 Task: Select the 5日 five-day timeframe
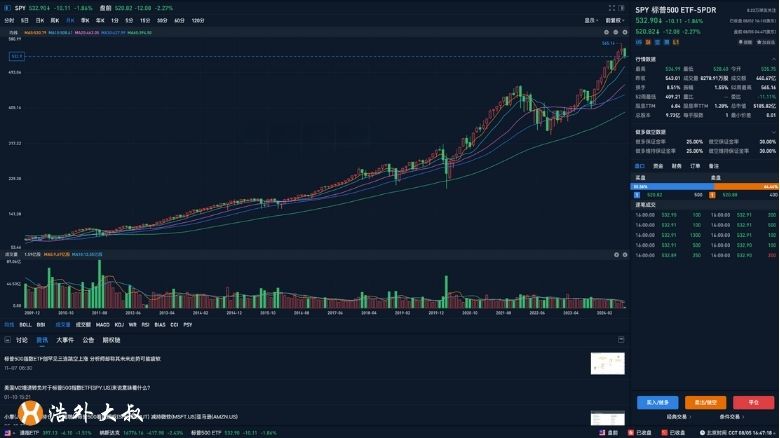pos(24,20)
